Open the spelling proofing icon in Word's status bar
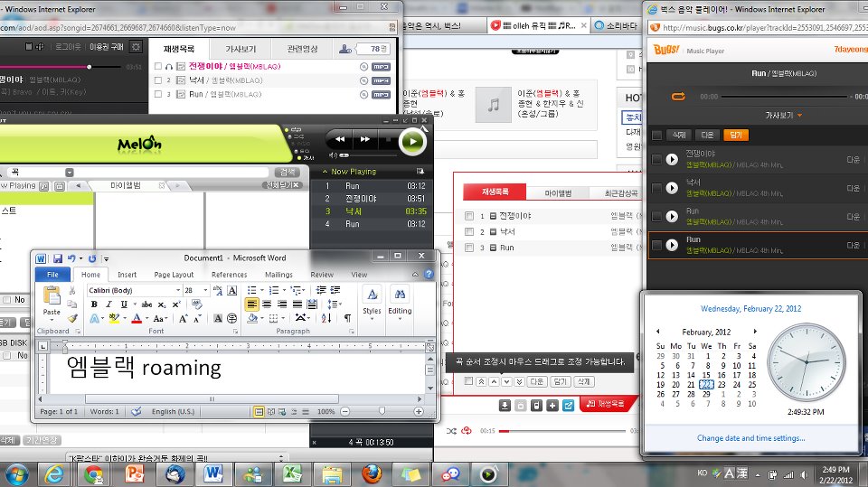 click(137, 411)
